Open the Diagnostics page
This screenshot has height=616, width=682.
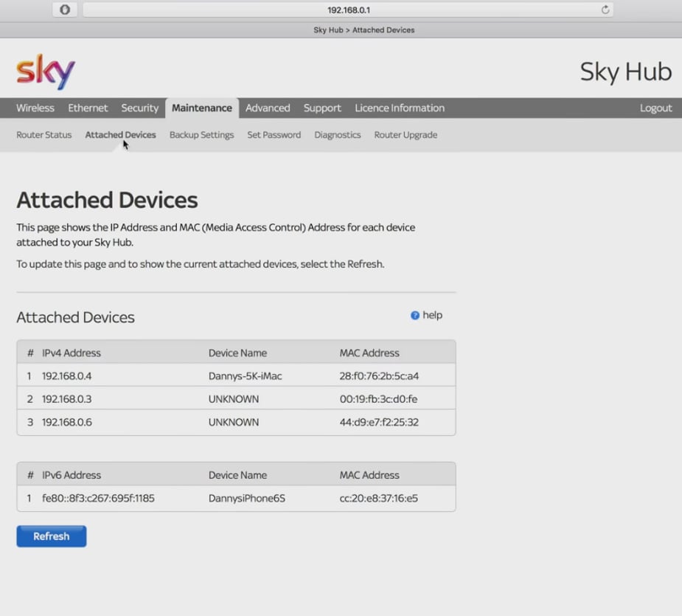[338, 135]
